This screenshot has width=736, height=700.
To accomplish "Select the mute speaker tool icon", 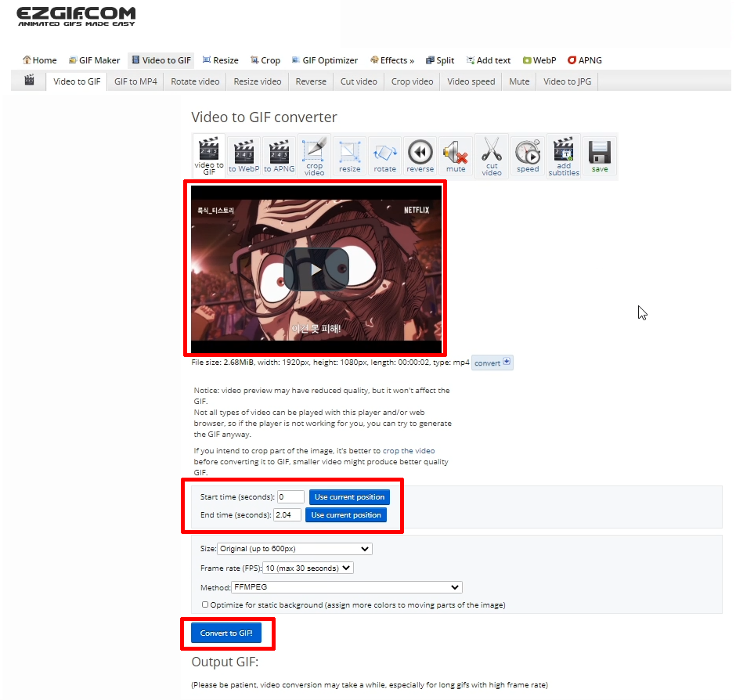I will pyautogui.click(x=456, y=157).
